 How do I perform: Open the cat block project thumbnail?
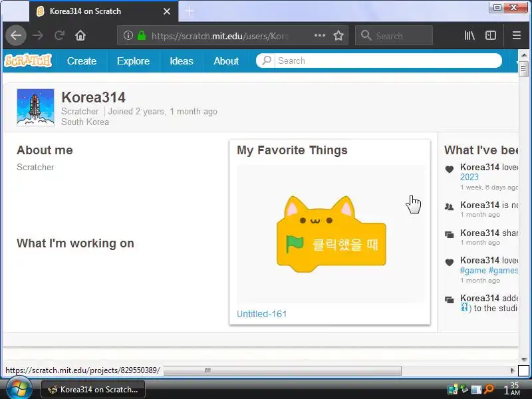pos(330,234)
